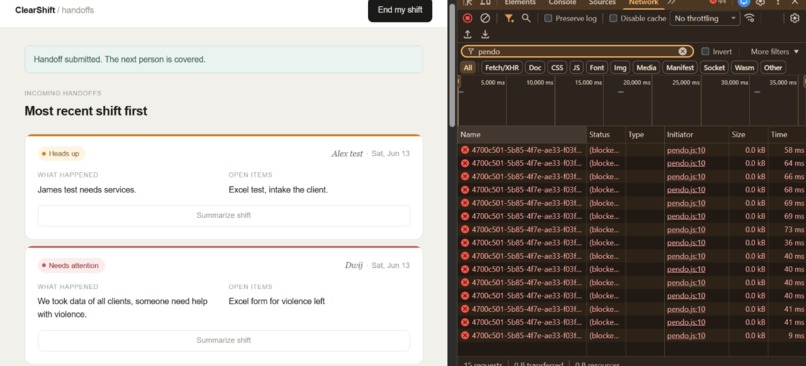Click the DevTools settings gear in tab bar

(760, 3)
